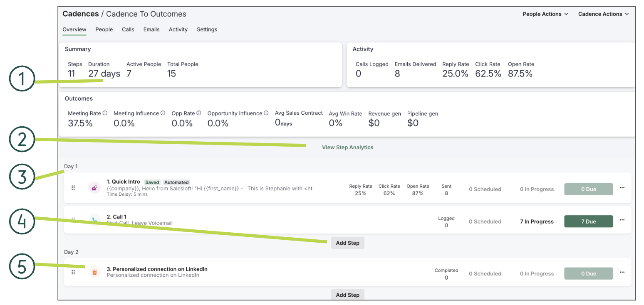Click the View Step Analytics link
The width and height of the screenshot is (644, 305).
pyautogui.click(x=347, y=147)
